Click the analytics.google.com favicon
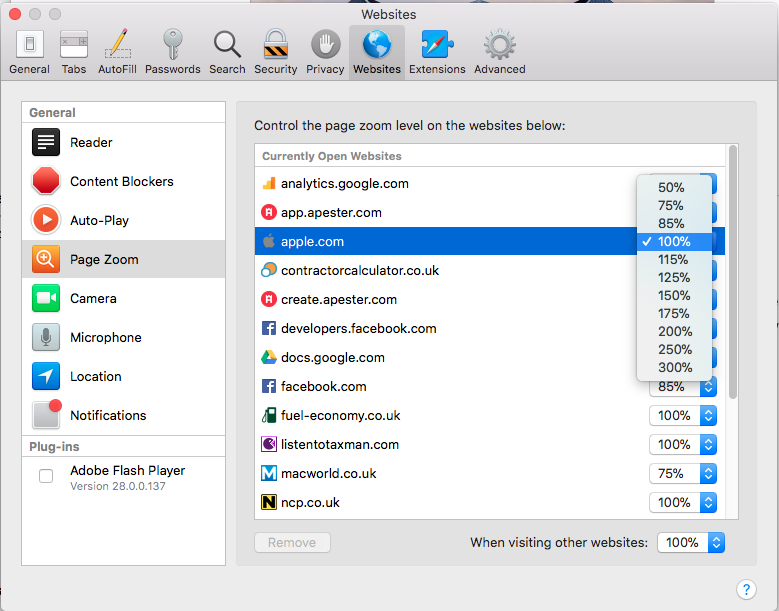 point(269,183)
